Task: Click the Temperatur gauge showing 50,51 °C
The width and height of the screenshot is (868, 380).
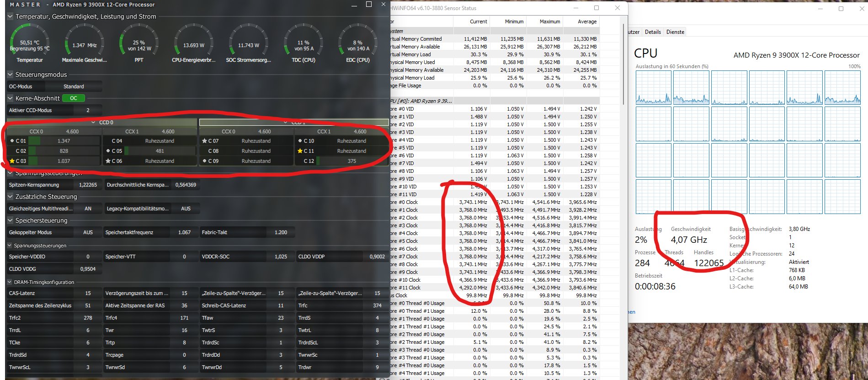Action: coord(30,43)
